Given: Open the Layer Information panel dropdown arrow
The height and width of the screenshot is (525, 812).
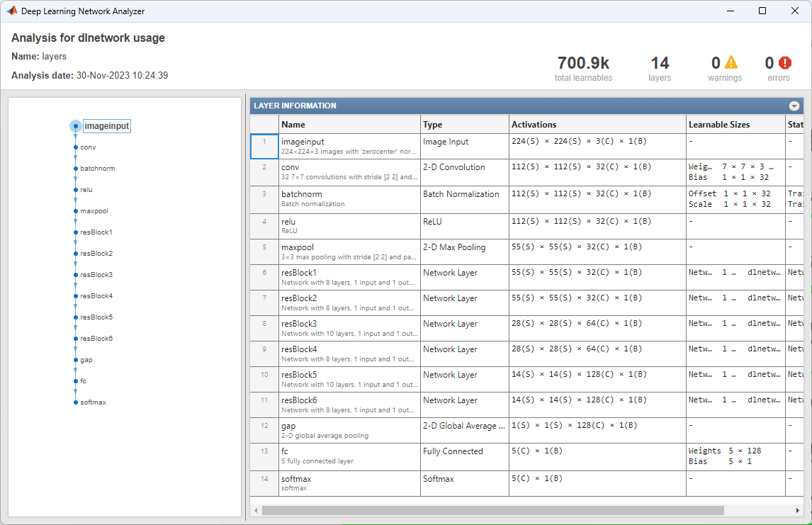Looking at the screenshot, I should 794,106.
